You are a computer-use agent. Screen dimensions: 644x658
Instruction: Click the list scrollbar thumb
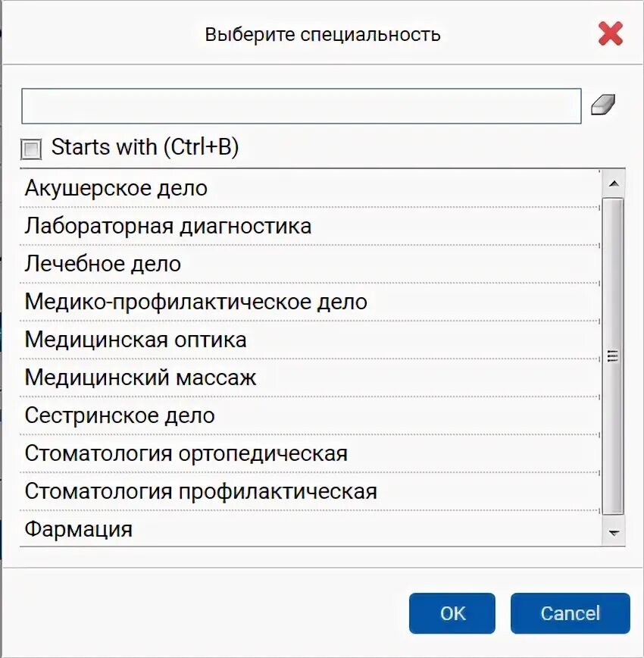tap(613, 356)
